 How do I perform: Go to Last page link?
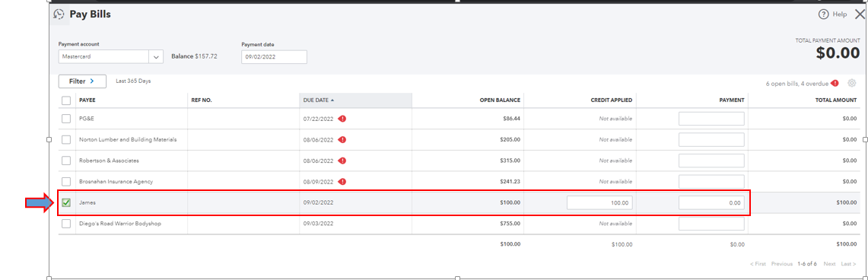[849, 264]
